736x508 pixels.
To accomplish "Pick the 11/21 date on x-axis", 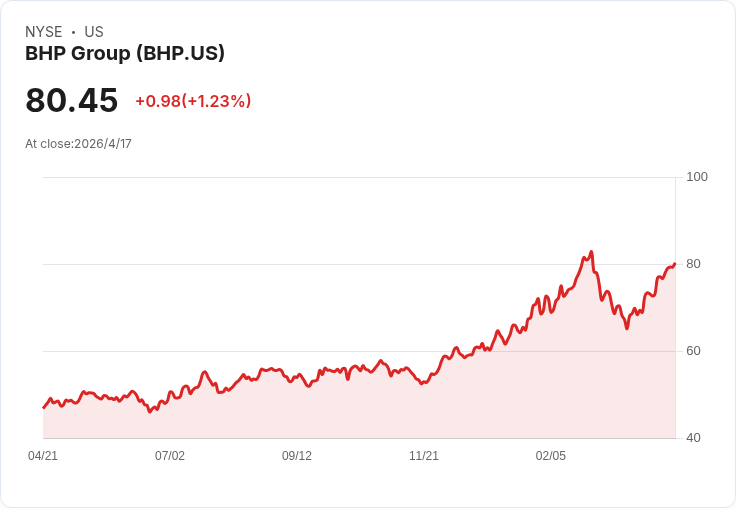I will tap(424, 456).
